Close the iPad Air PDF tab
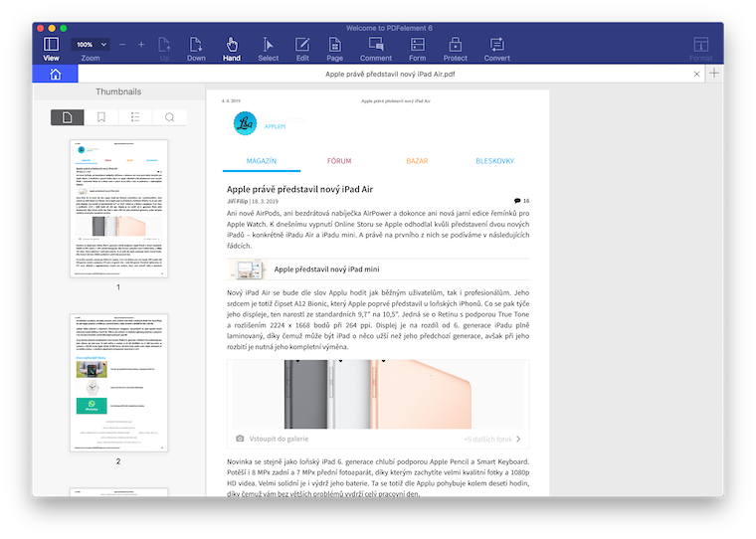The width and height of the screenshot is (756, 539). pyautogui.click(x=696, y=74)
